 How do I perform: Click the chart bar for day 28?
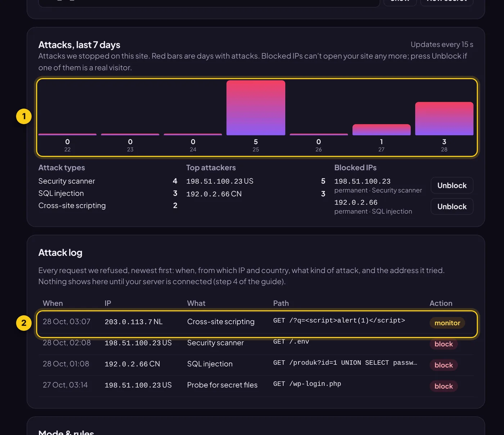coord(444,119)
